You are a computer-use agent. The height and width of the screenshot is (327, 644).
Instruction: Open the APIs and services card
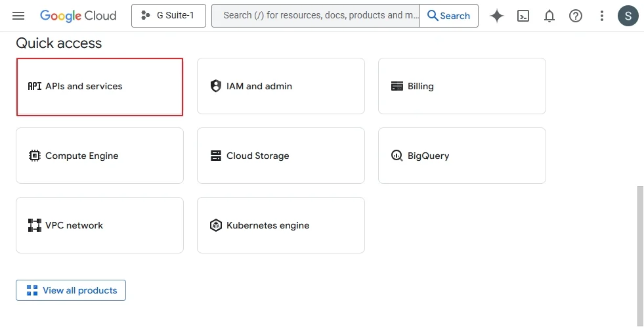point(100,87)
